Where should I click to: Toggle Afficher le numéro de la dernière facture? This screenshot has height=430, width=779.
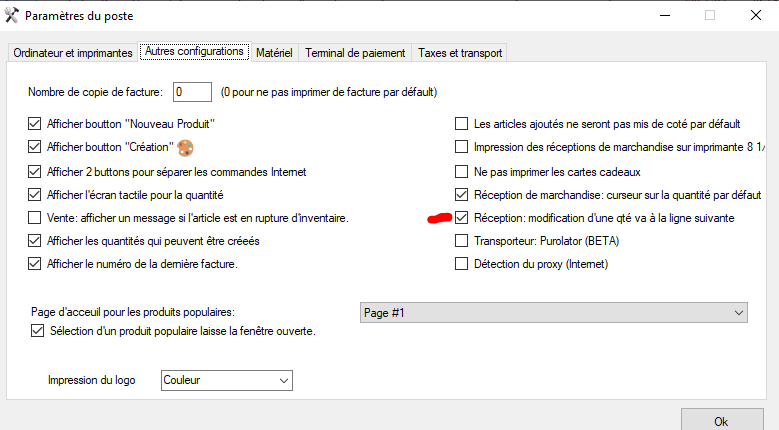tap(34, 264)
